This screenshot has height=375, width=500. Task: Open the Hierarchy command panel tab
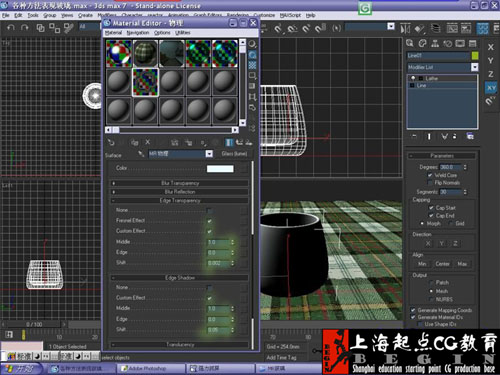[435, 43]
